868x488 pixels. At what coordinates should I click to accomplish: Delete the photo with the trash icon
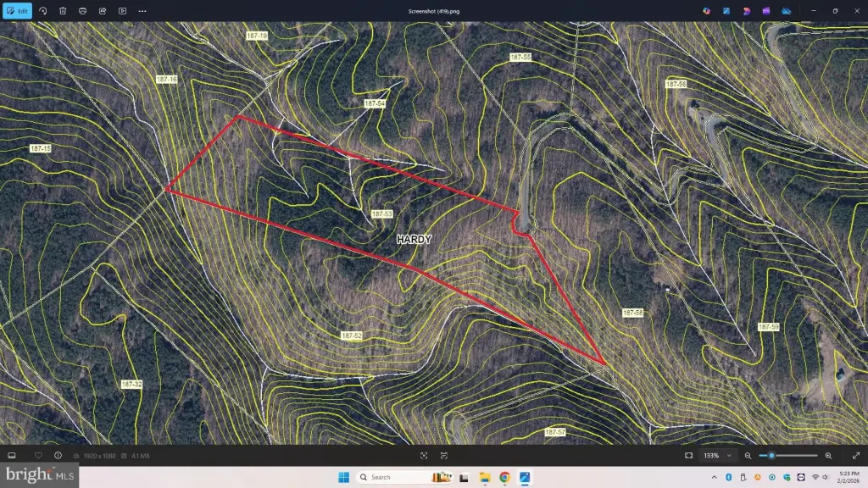click(63, 11)
